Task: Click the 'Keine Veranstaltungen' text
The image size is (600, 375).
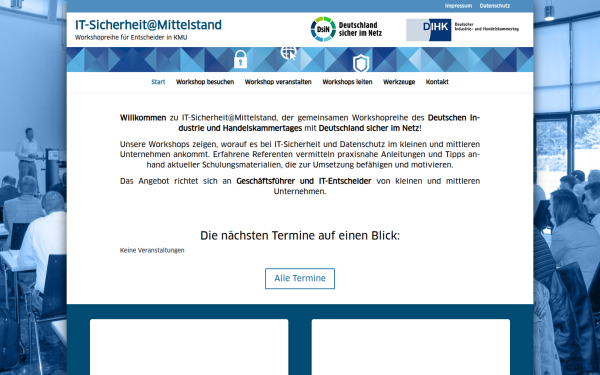Action: (x=152, y=250)
